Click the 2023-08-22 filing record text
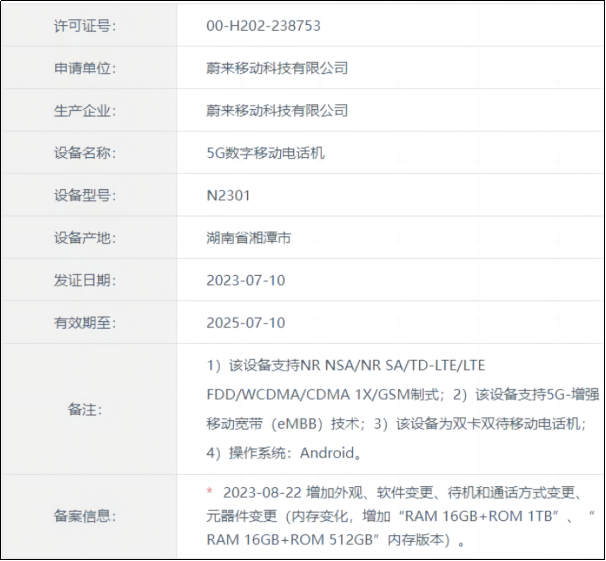The width and height of the screenshot is (606, 561). point(400,516)
